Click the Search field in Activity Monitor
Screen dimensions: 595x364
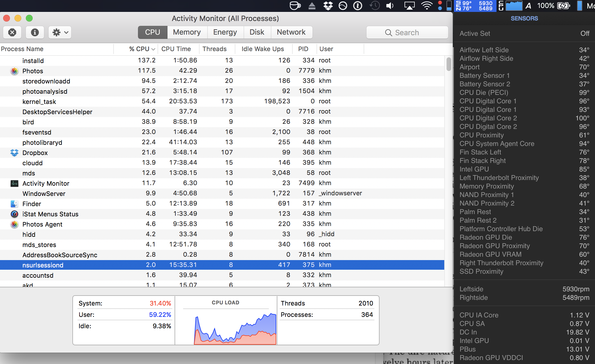[x=407, y=33]
